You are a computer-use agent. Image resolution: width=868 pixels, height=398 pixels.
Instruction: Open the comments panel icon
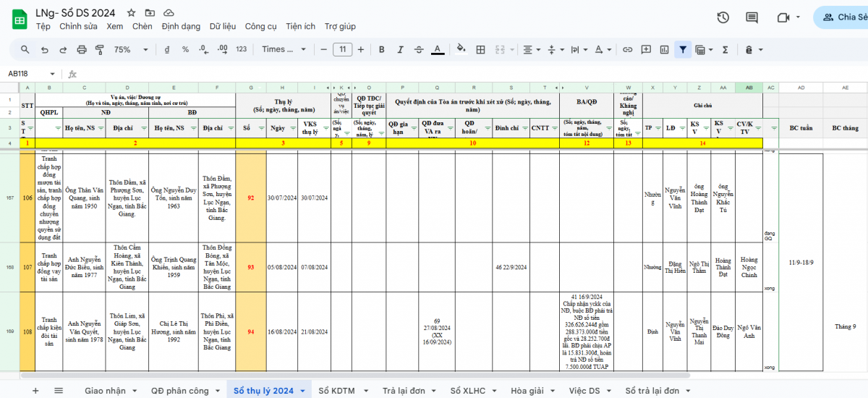[x=752, y=17]
